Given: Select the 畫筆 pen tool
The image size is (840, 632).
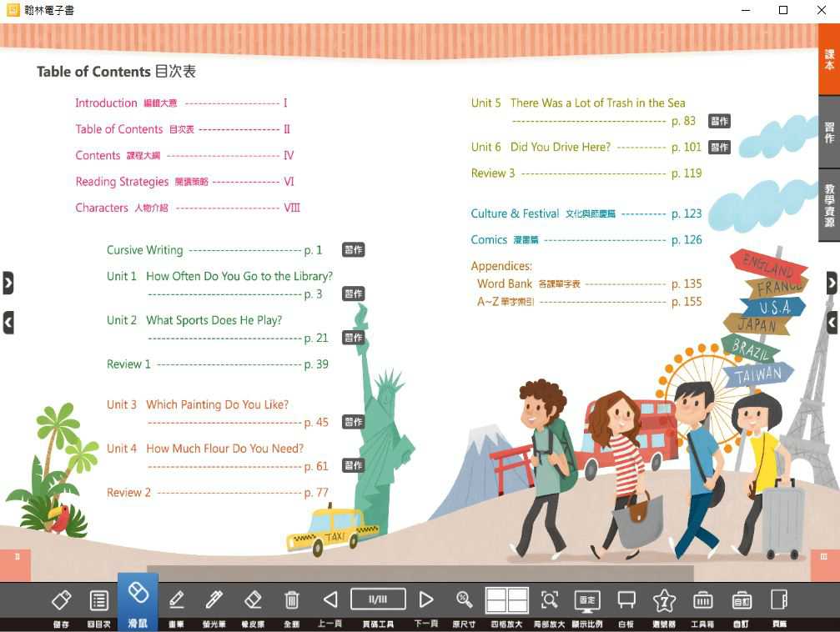Looking at the screenshot, I should click(x=176, y=599).
